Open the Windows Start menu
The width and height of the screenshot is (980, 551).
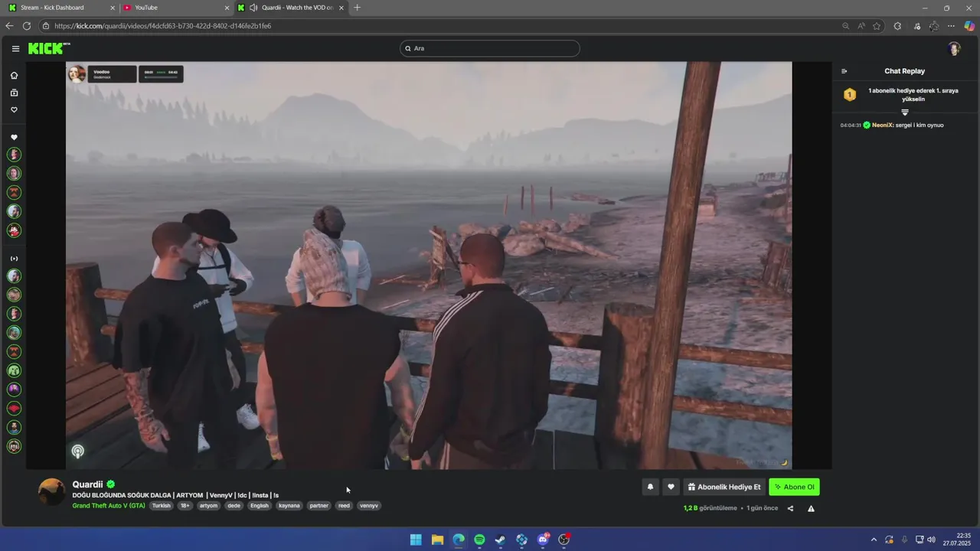click(416, 540)
